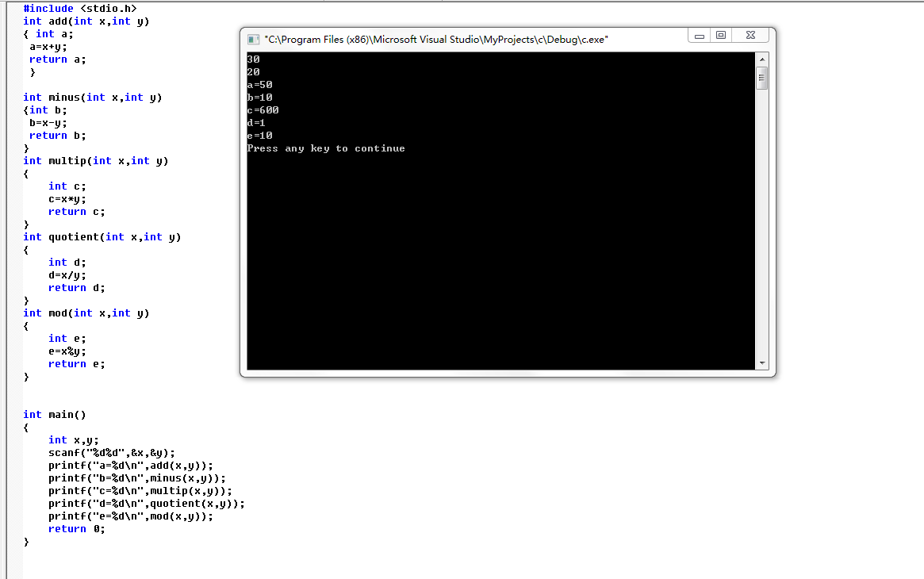Click the "int minus(int x,int y)" declaration

point(93,98)
